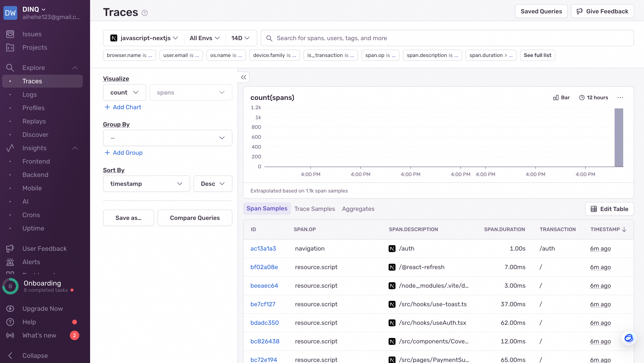Click the Alerts siren icon

10,262
